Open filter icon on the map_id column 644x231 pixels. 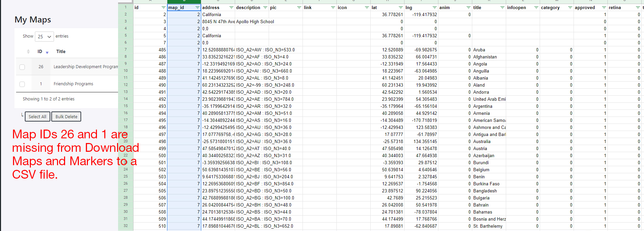197,8
